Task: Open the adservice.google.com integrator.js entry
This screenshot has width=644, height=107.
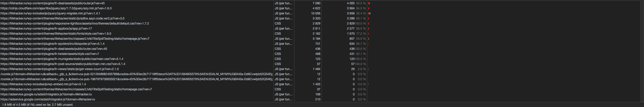Action: pos(48,99)
